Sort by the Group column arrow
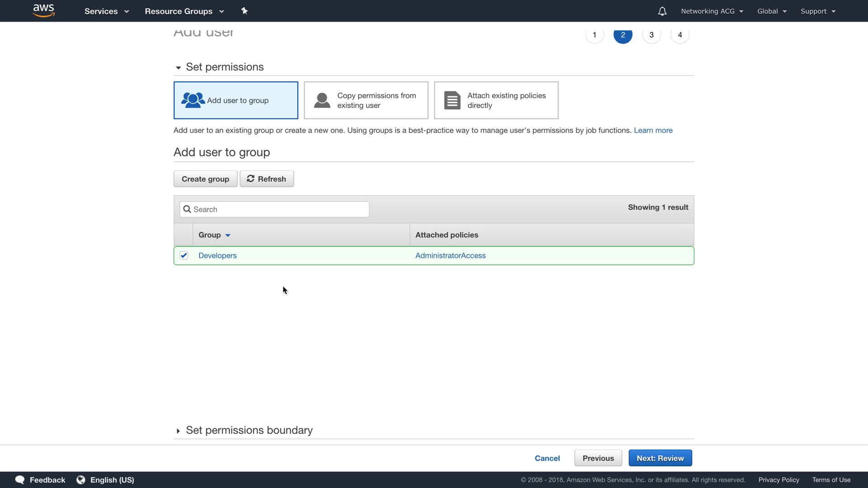The image size is (868, 488). coord(228,235)
